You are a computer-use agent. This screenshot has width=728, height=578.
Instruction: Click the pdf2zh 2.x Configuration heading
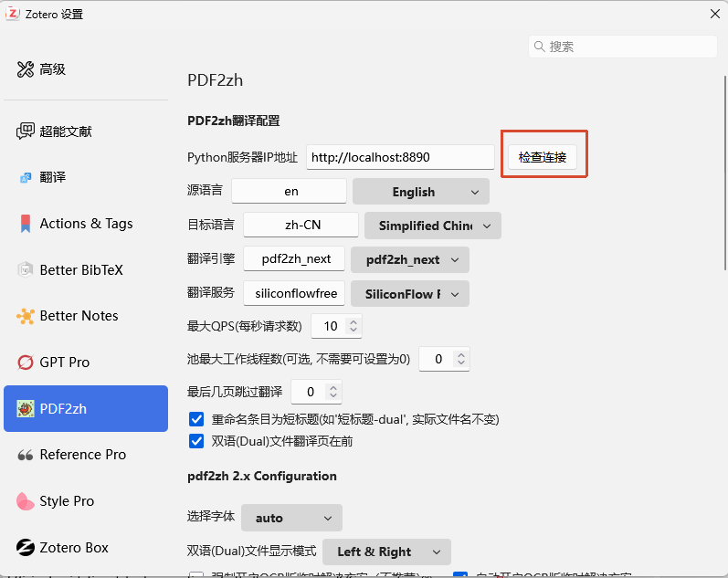(262, 477)
